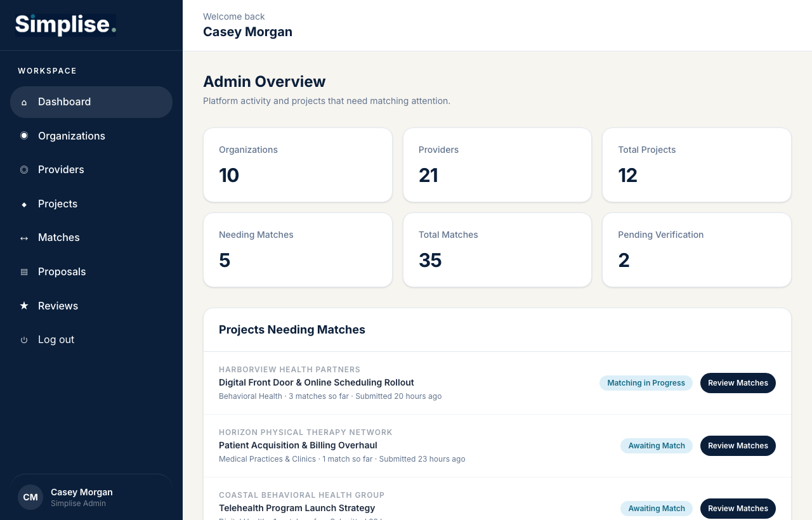Click the Simplise logo
This screenshot has height=520, width=812.
(65, 25)
